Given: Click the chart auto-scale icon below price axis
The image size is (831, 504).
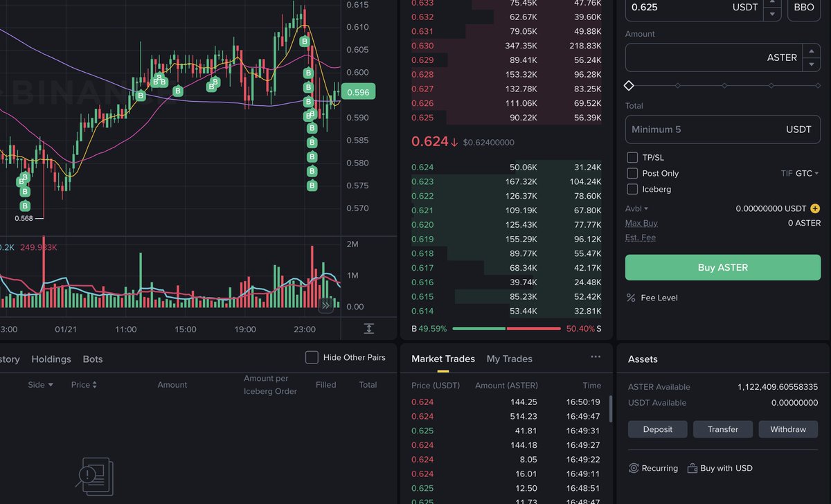Looking at the screenshot, I should pos(369,329).
